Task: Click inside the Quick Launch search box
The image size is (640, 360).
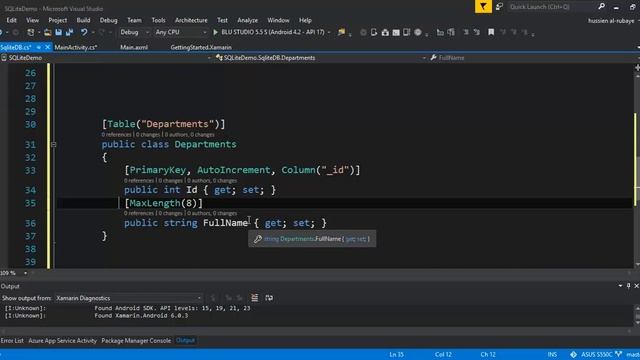Action: [551, 7]
